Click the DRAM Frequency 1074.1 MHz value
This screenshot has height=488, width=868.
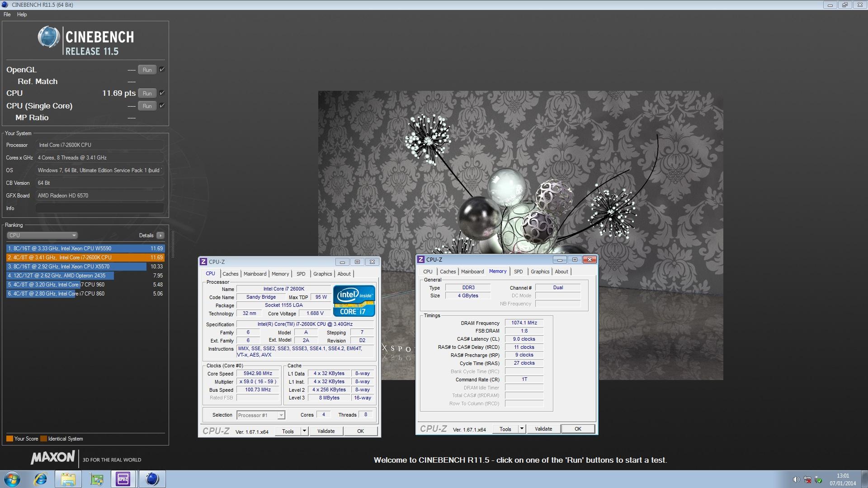click(524, 323)
